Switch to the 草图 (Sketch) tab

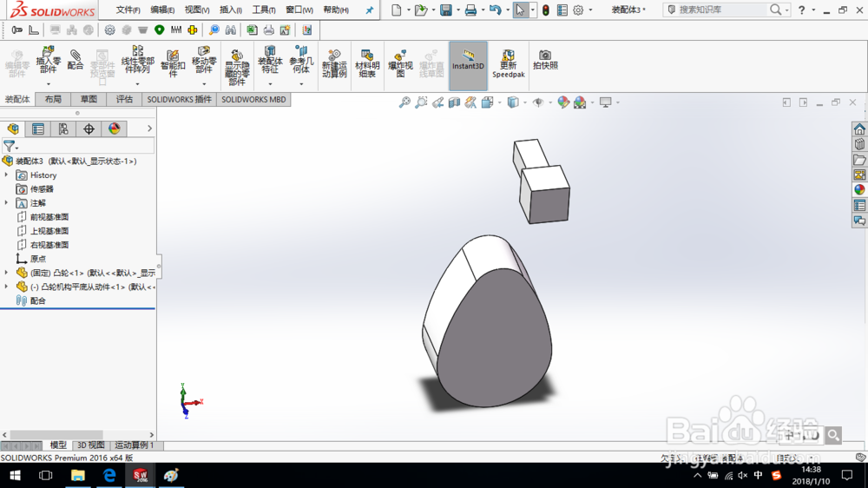click(89, 99)
